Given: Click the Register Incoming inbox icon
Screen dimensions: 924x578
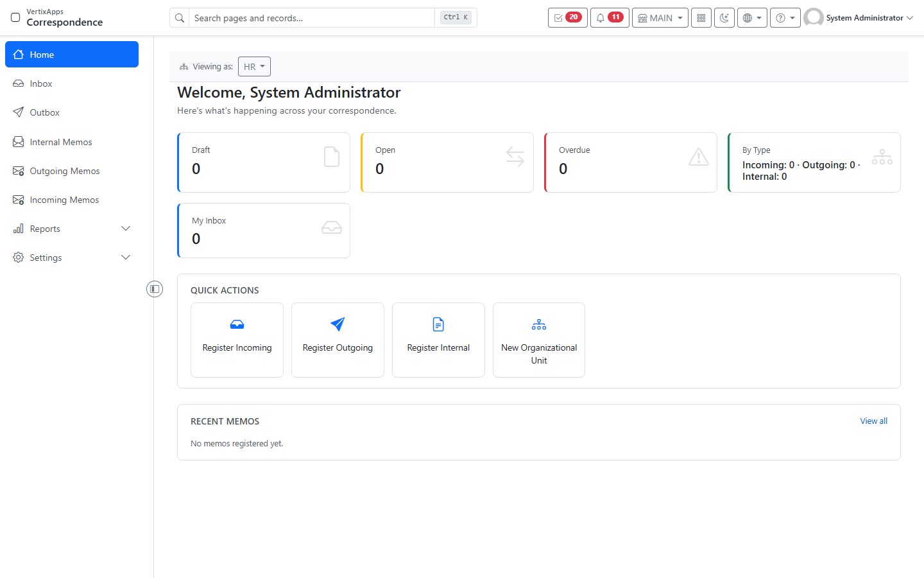Looking at the screenshot, I should click(237, 324).
